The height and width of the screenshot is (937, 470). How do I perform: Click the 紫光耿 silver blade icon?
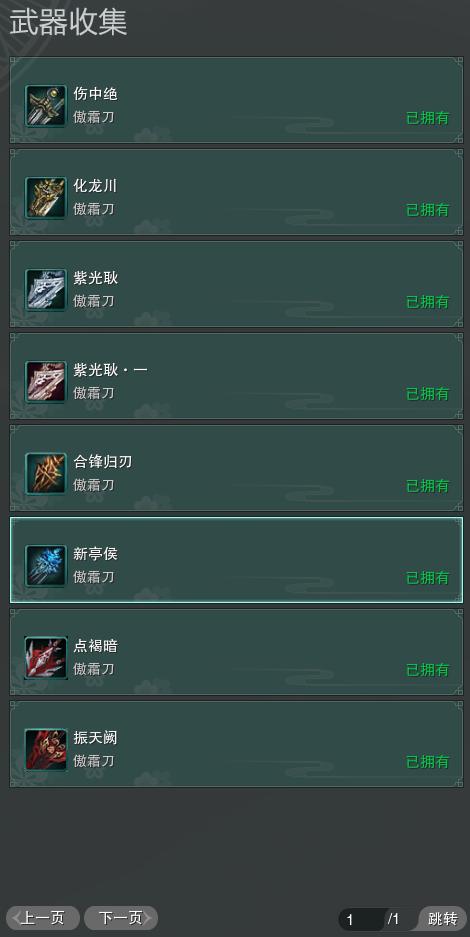pyautogui.click(x=46, y=290)
